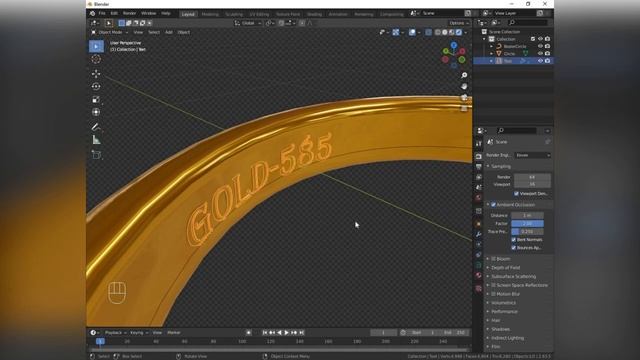Select the Add Cube tool
This screenshot has width=640, height=360.
(96, 154)
